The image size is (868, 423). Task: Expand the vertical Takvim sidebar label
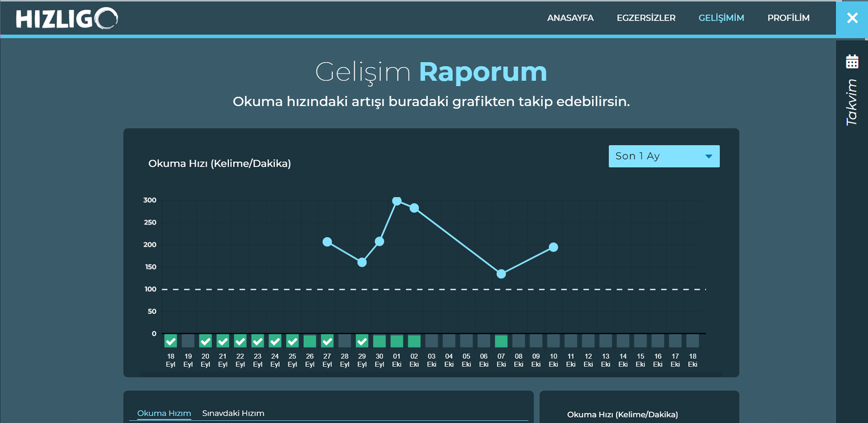coord(852,103)
